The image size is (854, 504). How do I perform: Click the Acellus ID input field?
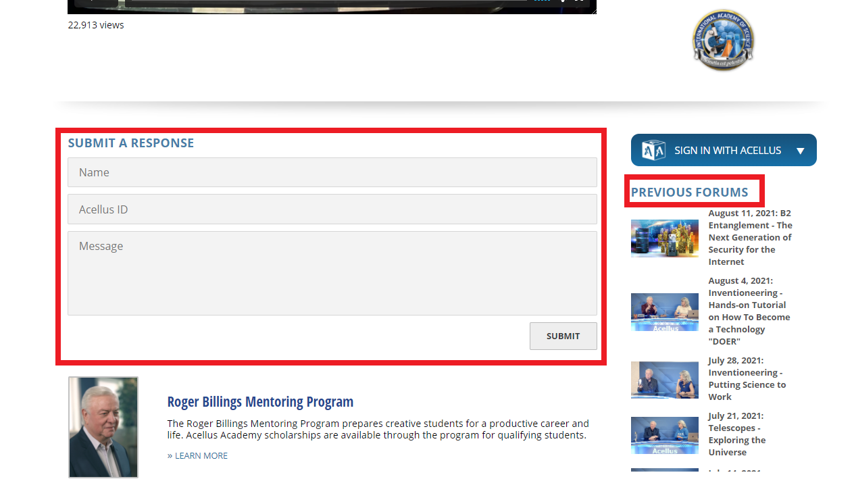pyautogui.click(x=332, y=209)
